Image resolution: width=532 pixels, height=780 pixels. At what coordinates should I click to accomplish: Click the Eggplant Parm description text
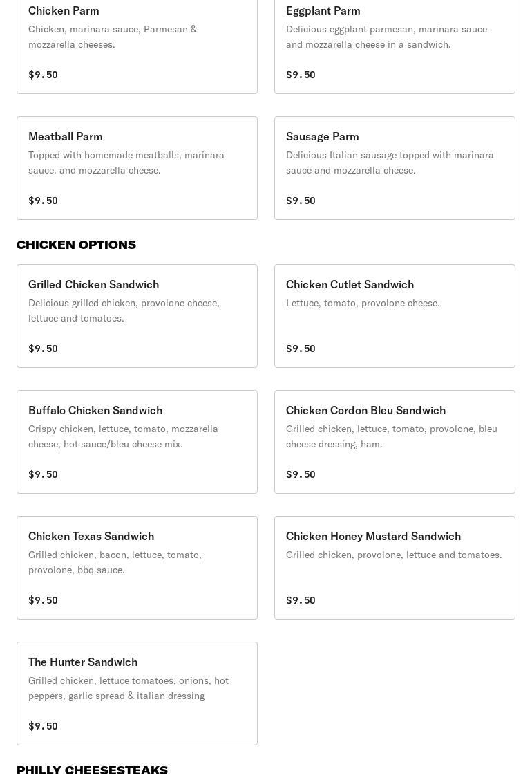386,37
